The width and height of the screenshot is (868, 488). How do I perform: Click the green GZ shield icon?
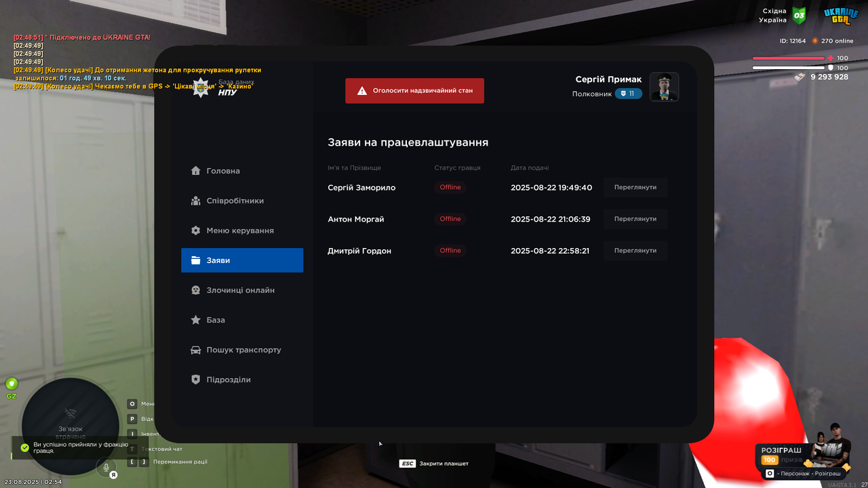(x=12, y=384)
